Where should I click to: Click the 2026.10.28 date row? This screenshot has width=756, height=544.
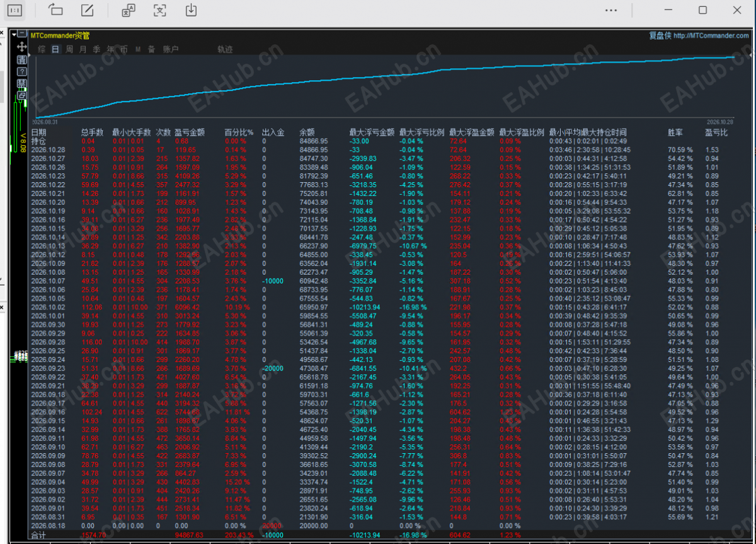[48, 149]
